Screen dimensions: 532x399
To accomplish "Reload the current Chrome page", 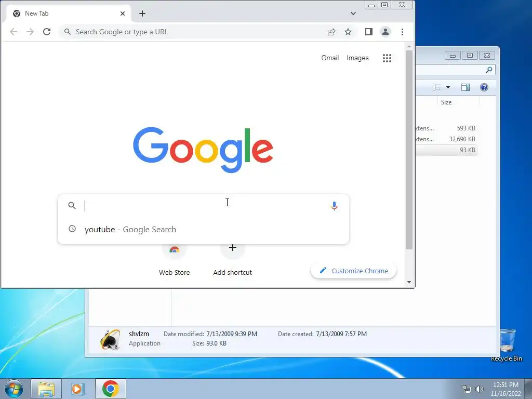I will pos(47,32).
